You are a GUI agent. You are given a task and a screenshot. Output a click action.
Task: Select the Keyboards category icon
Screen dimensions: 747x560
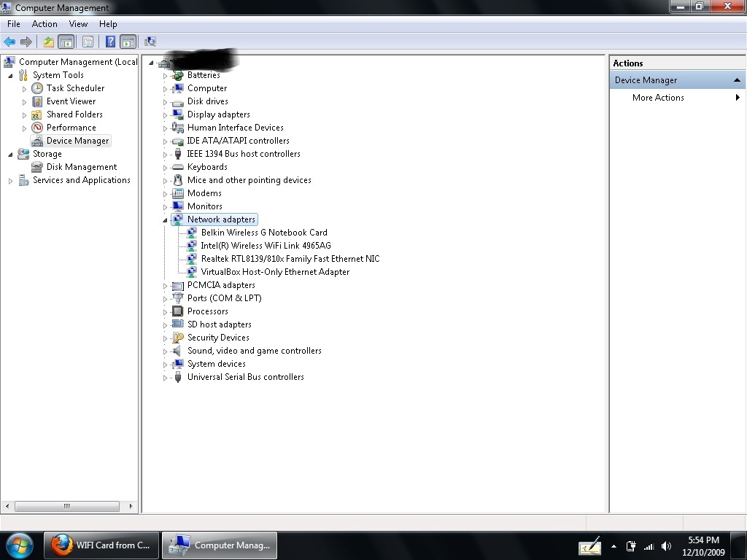click(x=177, y=167)
